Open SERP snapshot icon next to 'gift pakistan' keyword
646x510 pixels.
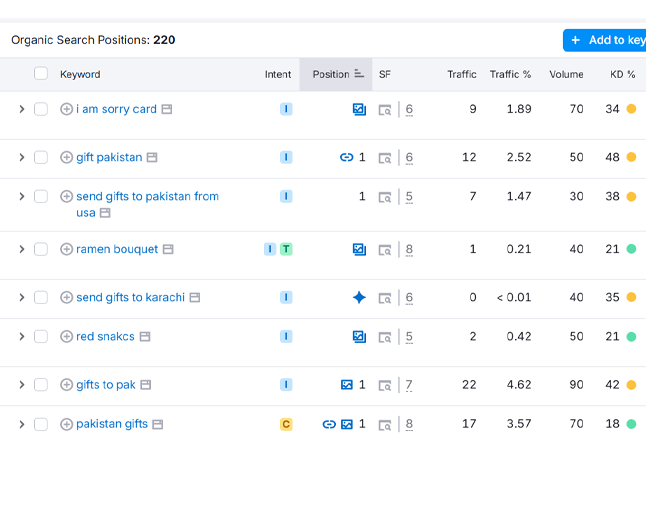152,158
